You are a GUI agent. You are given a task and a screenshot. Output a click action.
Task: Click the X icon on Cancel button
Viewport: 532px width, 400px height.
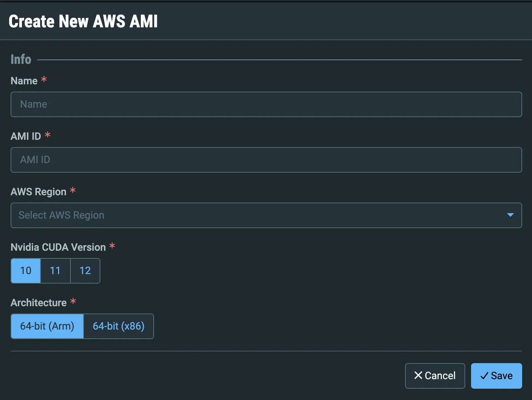coord(418,376)
